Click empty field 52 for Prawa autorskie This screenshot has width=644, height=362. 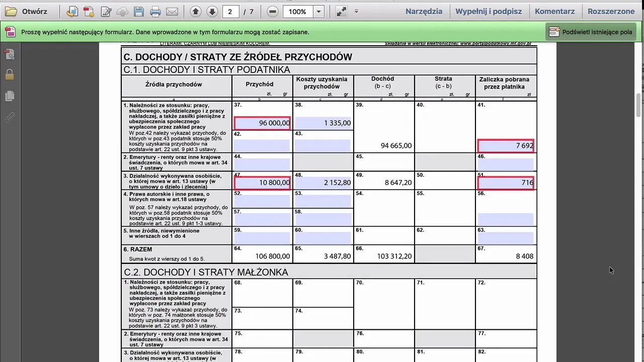point(262,201)
